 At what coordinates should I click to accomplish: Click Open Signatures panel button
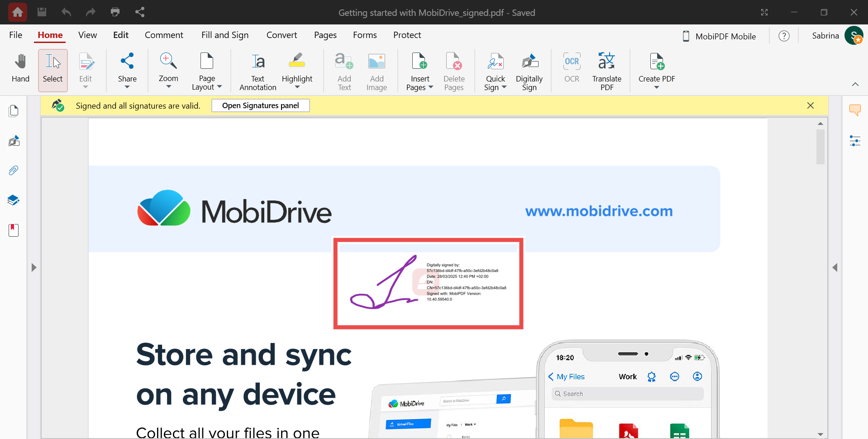260,105
